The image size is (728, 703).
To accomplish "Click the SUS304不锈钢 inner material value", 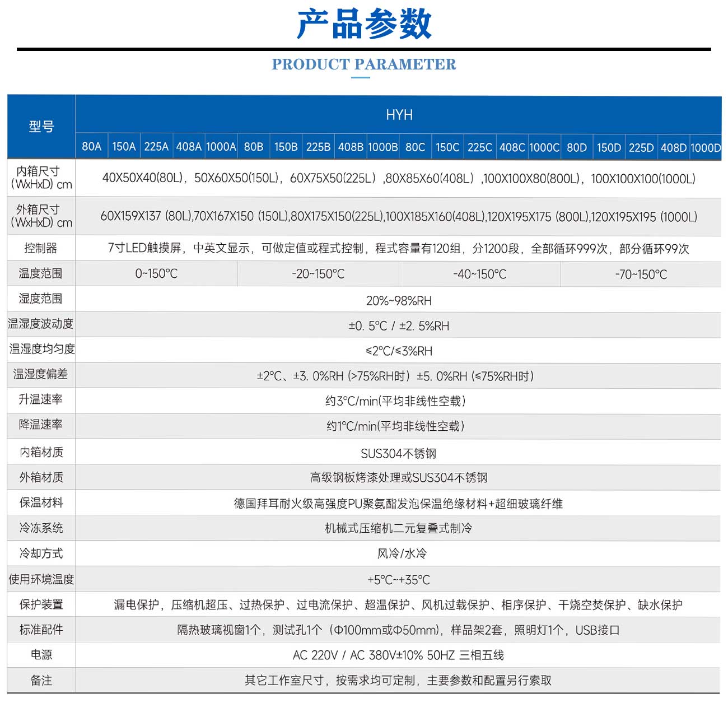I will (x=399, y=454).
